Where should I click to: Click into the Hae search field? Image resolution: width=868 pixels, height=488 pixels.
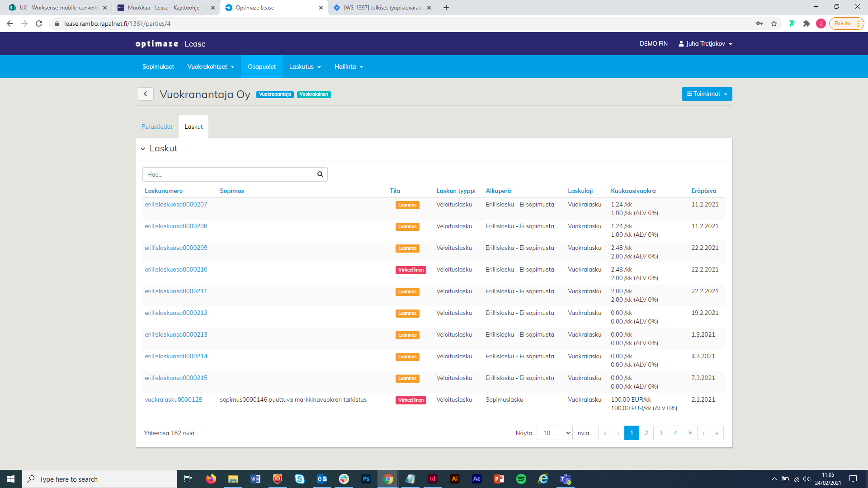pyautogui.click(x=228, y=174)
